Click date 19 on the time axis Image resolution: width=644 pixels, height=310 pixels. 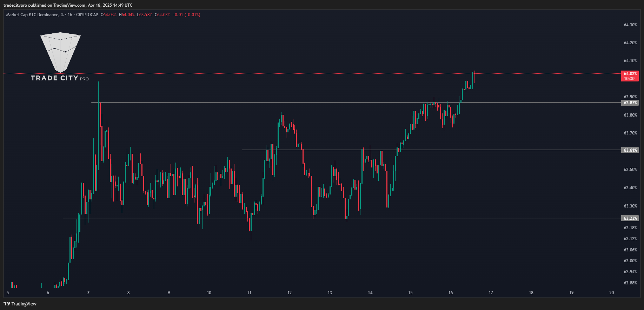[x=571, y=293]
